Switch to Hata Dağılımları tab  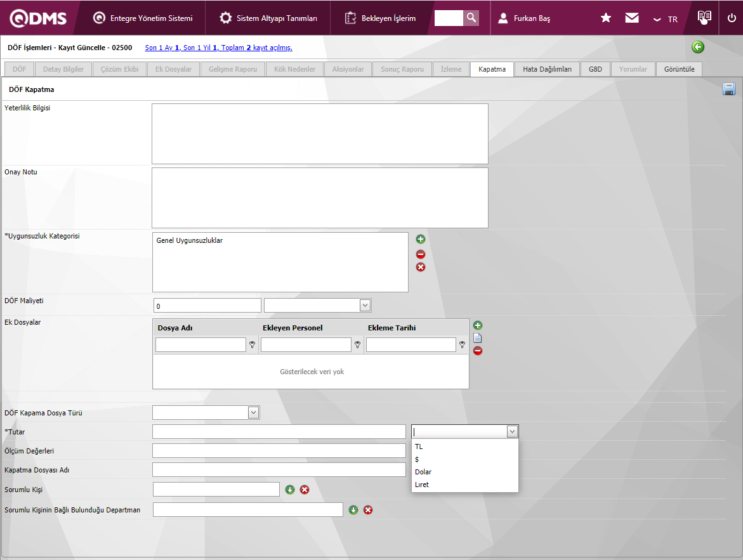[x=548, y=69]
